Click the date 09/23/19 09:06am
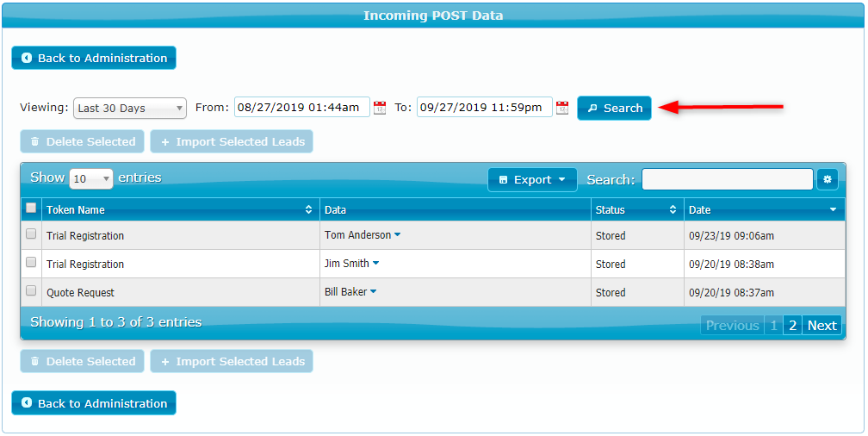Screen dimensions: 868x436 (731, 235)
